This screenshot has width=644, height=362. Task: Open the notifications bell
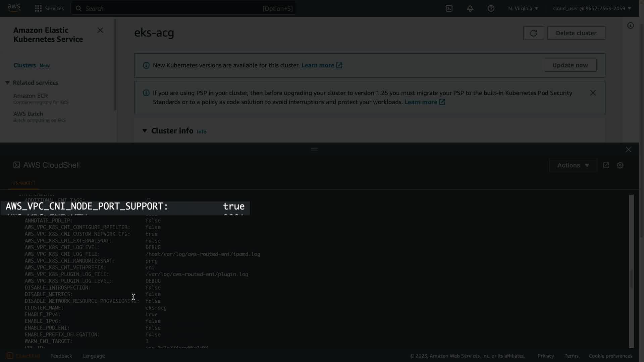pyautogui.click(x=470, y=8)
